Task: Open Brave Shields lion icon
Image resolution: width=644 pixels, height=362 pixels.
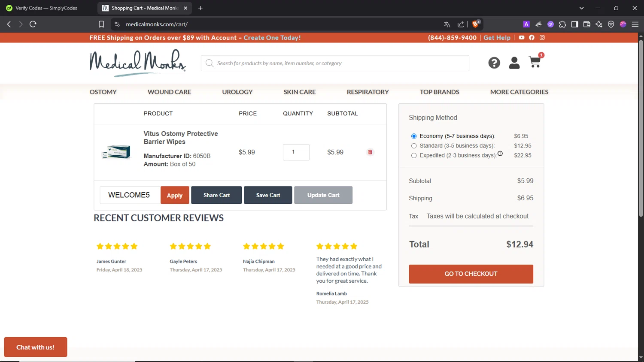Action: (476, 24)
